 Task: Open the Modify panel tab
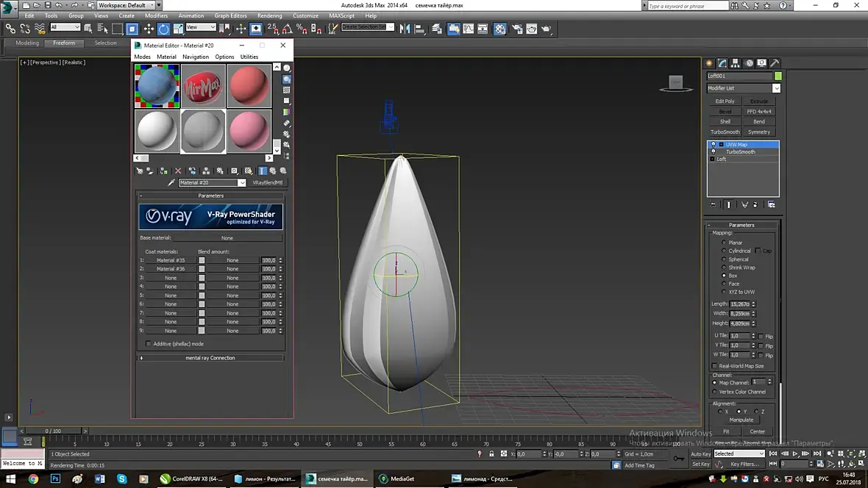722,63
